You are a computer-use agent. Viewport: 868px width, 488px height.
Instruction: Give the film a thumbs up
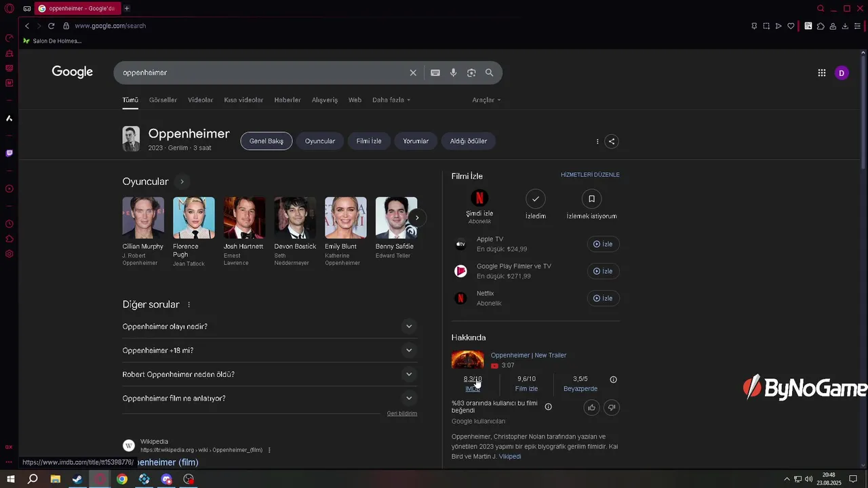(592, 407)
